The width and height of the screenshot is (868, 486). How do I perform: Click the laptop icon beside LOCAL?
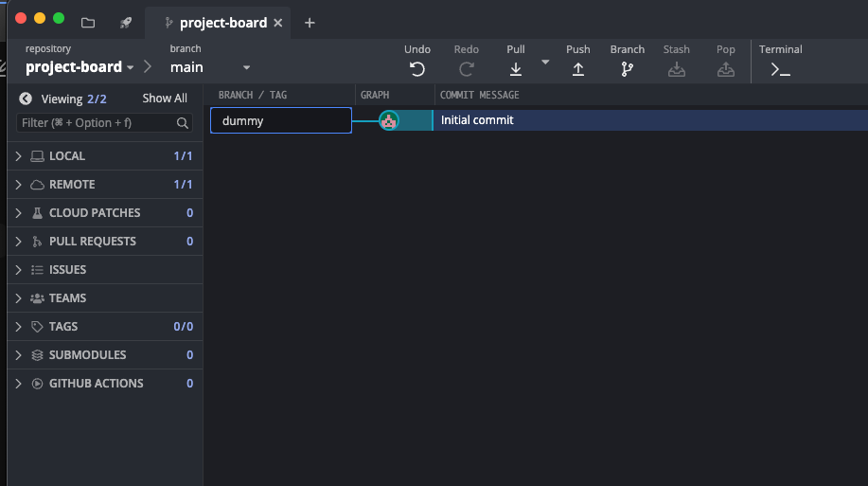37,156
